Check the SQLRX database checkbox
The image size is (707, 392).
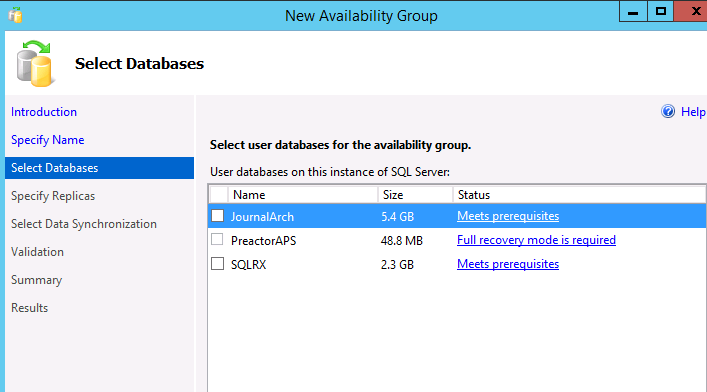[x=217, y=263]
